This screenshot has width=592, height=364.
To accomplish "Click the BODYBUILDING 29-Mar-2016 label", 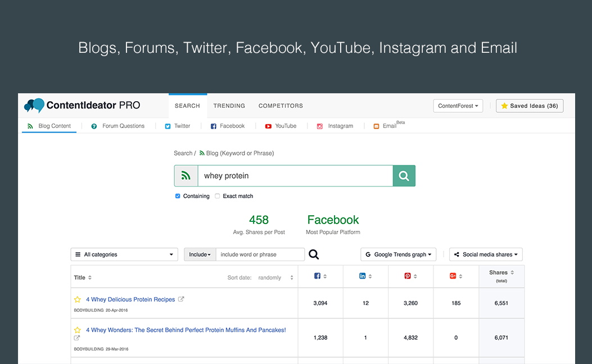I will 101,349.
